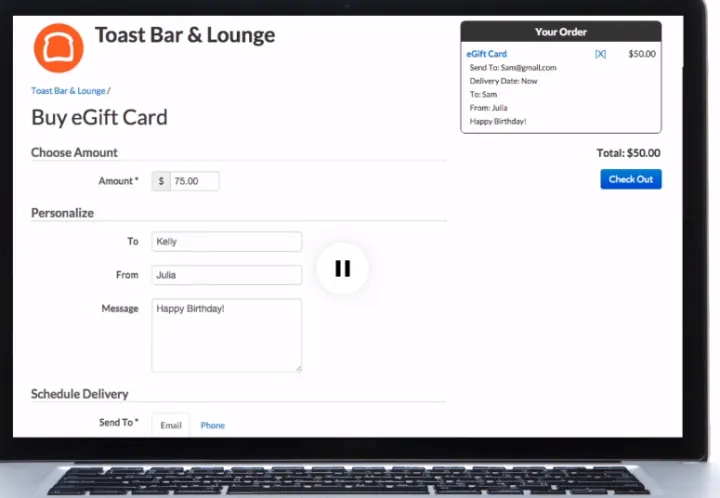Select the Email delivery tab
Screen dimensions: 720x498
[171, 425]
